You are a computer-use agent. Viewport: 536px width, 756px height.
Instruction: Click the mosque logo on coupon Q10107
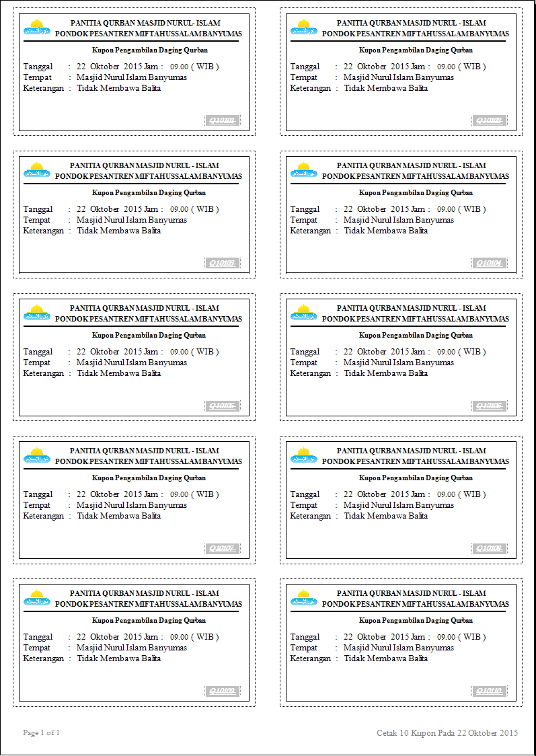click(36, 455)
